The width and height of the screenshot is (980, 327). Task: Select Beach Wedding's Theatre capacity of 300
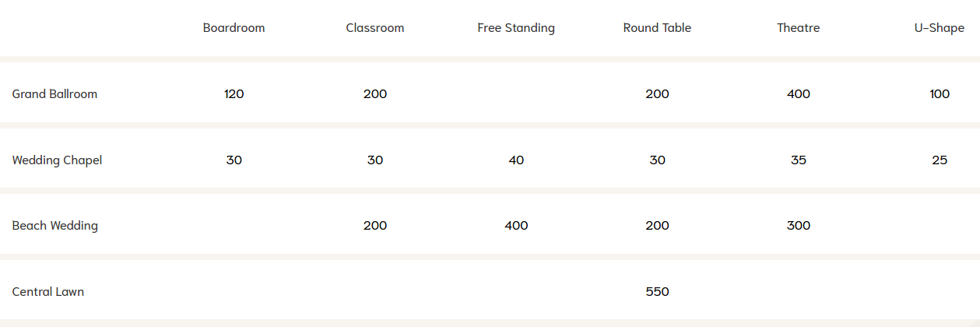(x=798, y=226)
